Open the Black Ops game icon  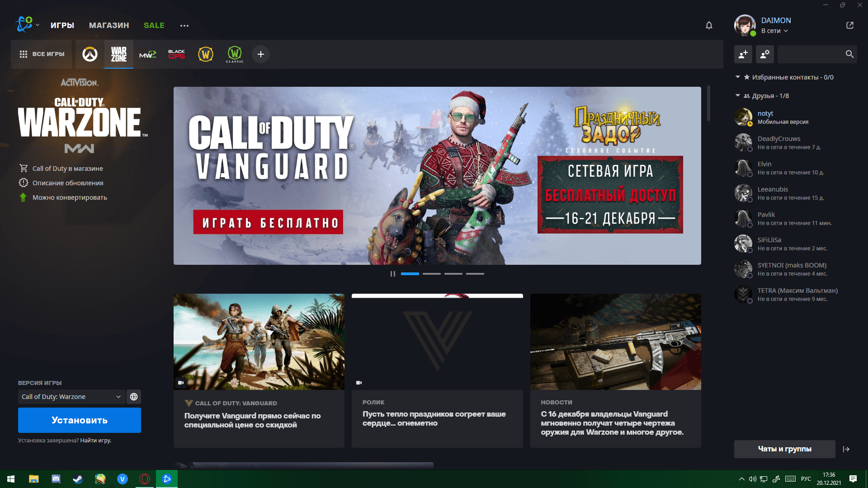(177, 54)
